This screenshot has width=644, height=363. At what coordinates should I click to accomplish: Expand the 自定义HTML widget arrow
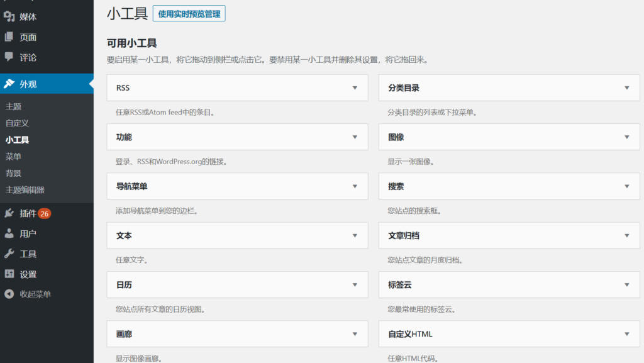pos(626,334)
